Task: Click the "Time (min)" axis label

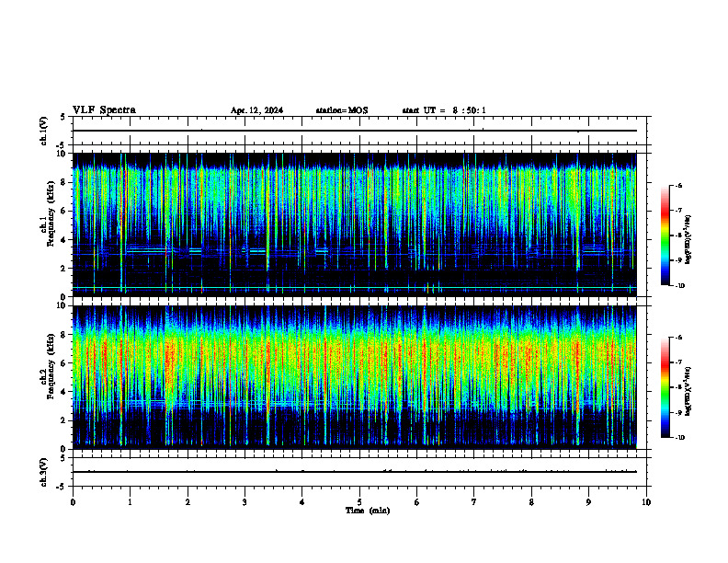Action: (368, 511)
